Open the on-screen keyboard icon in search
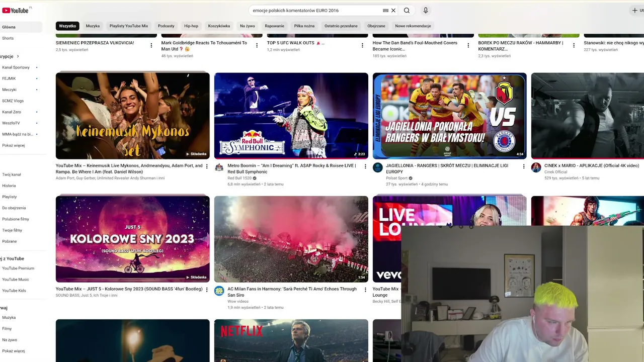 point(385,11)
